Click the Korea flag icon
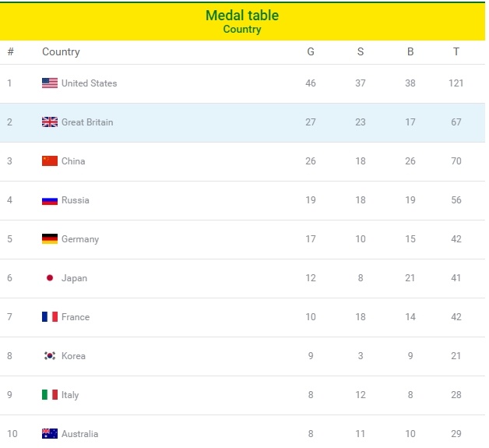Screen dimensions: 489x448 [x=50, y=356]
